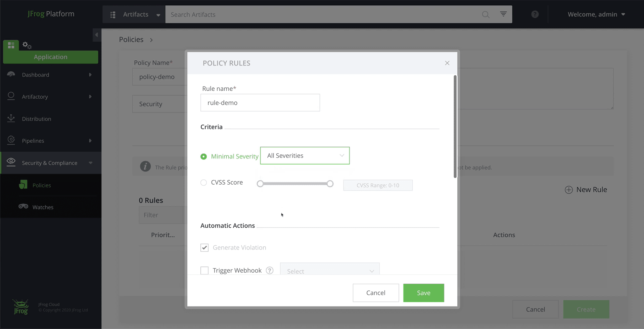Image resolution: width=644 pixels, height=329 pixels.
Task: Select the Watches item with the eye icon
Action: point(43,207)
